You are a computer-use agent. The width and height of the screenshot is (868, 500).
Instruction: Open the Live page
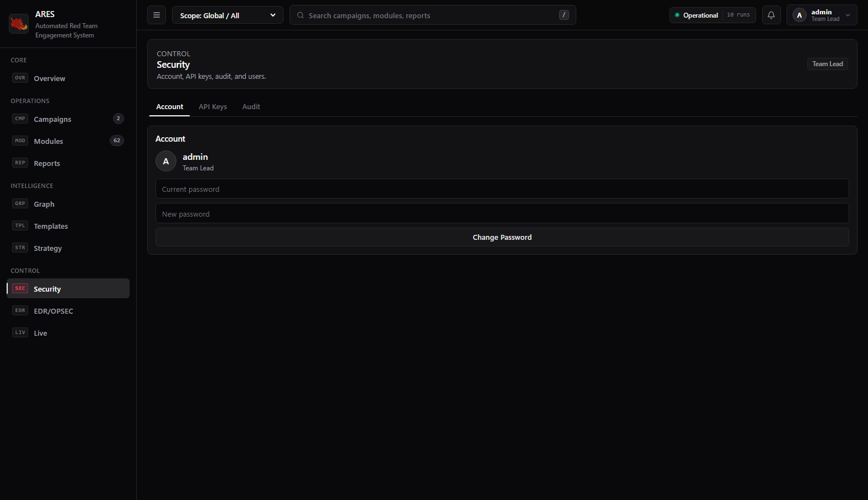coord(68,333)
